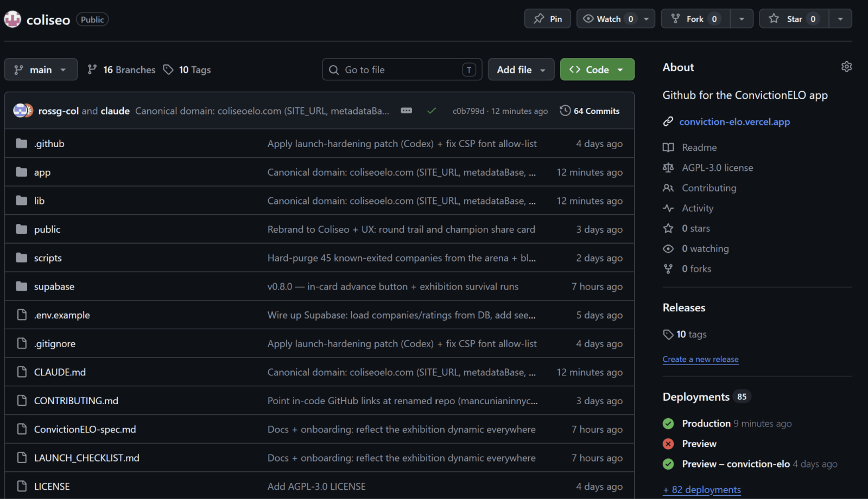868x499 pixels.
Task: Open the app folder
Action: (42, 172)
